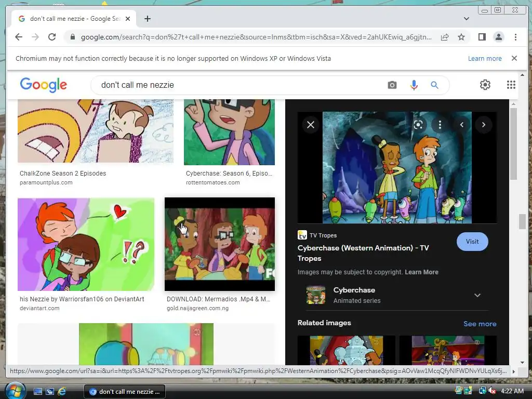Open the tab search dropdown arrow
Viewport: 532px width, 399px height.
click(x=467, y=19)
